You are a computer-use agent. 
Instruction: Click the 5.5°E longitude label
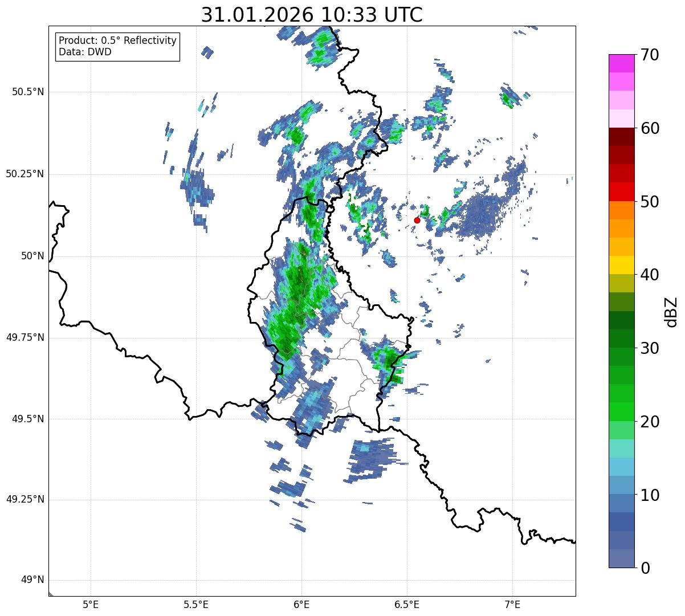[196, 605]
